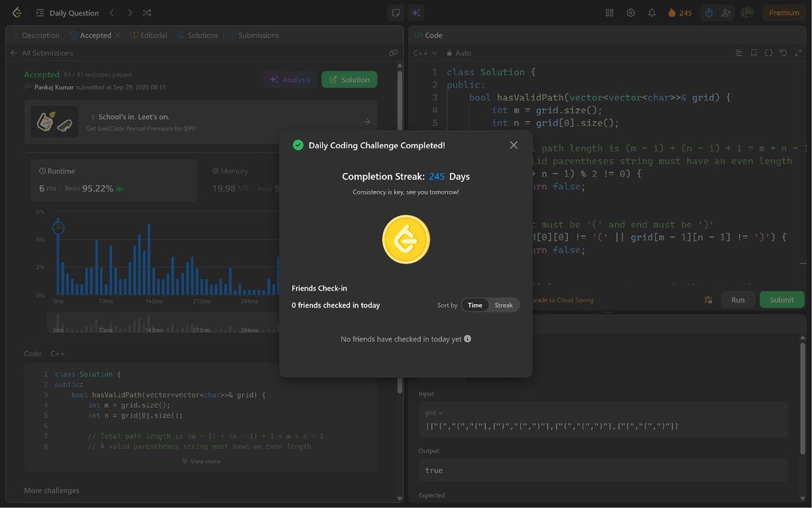
Task: Close the Accepted tab
Action: pos(118,35)
